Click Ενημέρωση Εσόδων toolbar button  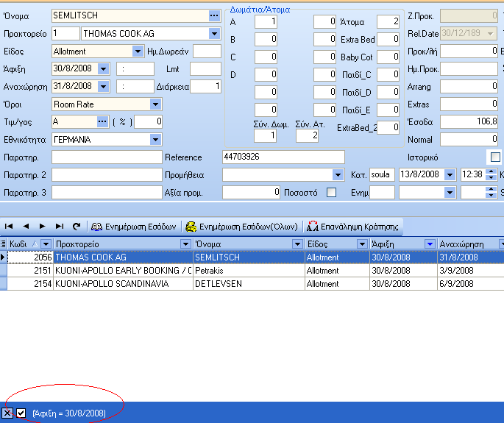134,227
